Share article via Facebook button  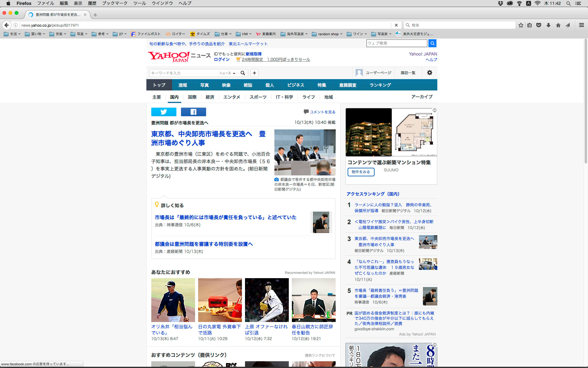point(193,112)
